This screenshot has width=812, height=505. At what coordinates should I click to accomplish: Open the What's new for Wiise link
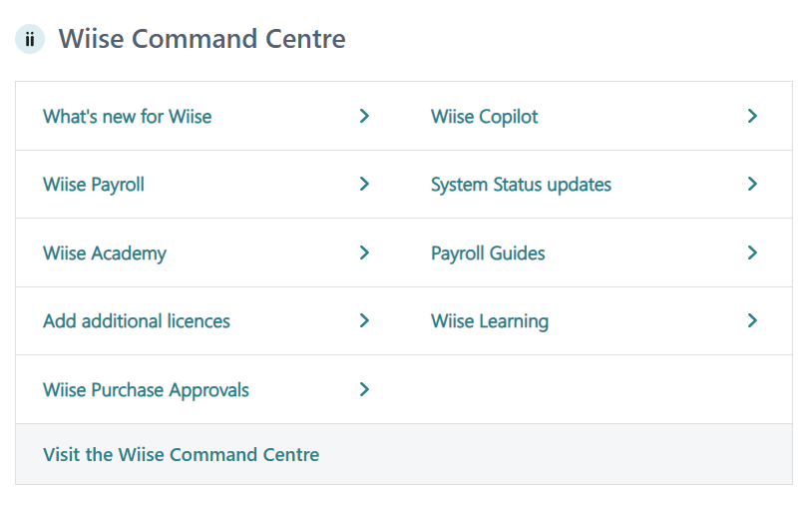(x=128, y=117)
